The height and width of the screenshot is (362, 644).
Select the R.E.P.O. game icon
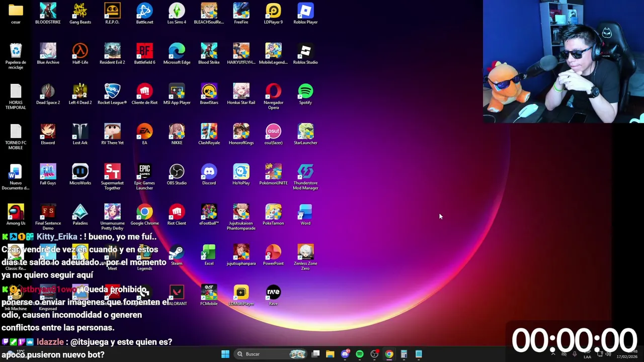coord(112,14)
